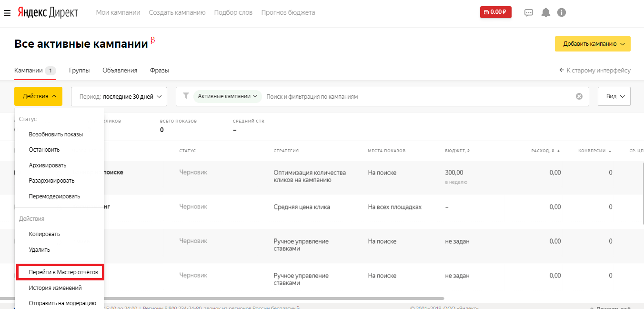Image resolution: width=644 pixels, height=309 pixels.
Task: Sort by Расход column arrow
Action: (558, 151)
